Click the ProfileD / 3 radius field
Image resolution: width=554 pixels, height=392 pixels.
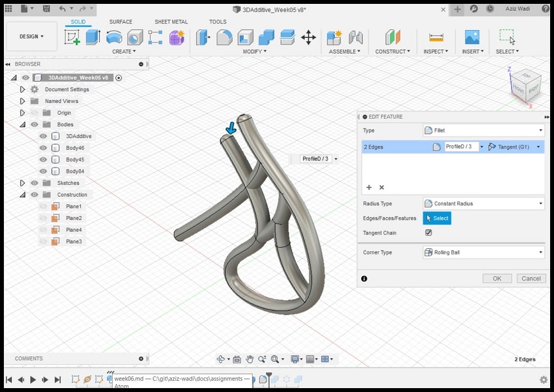click(x=461, y=147)
